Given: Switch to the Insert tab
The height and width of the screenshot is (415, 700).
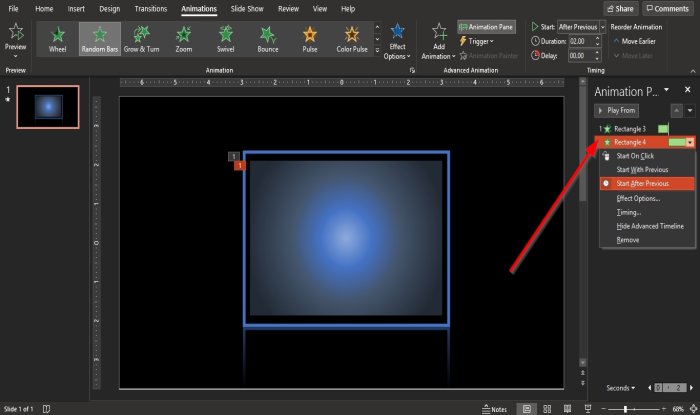Looking at the screenshot, I should click(76, 8).
